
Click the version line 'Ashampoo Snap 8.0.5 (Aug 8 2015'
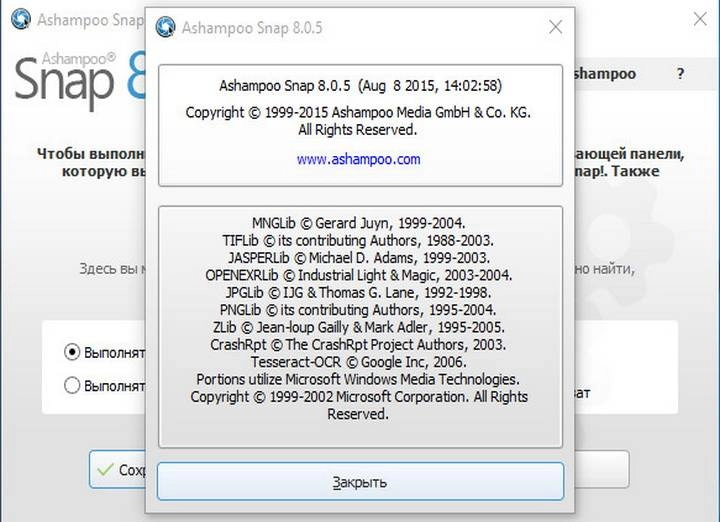[360, 86]
